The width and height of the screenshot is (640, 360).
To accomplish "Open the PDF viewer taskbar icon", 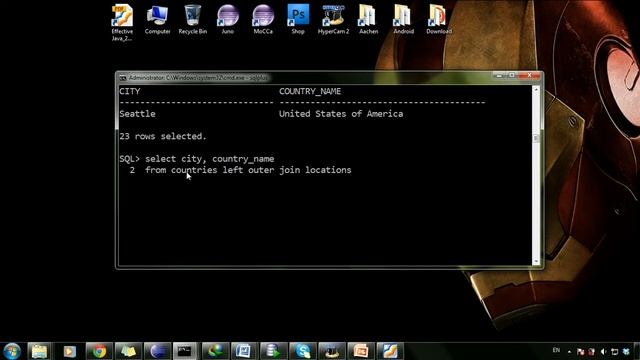I will coord(390,351).
